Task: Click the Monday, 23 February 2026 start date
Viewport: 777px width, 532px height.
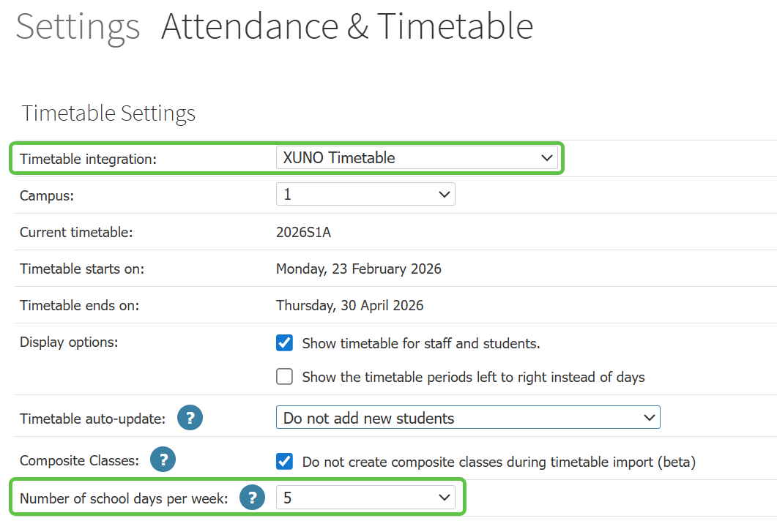Action: 358,269
